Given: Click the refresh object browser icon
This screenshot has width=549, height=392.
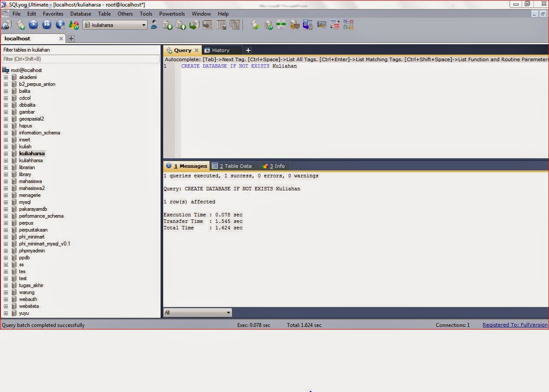Looking at the screenshot, I should coord(74,25).
